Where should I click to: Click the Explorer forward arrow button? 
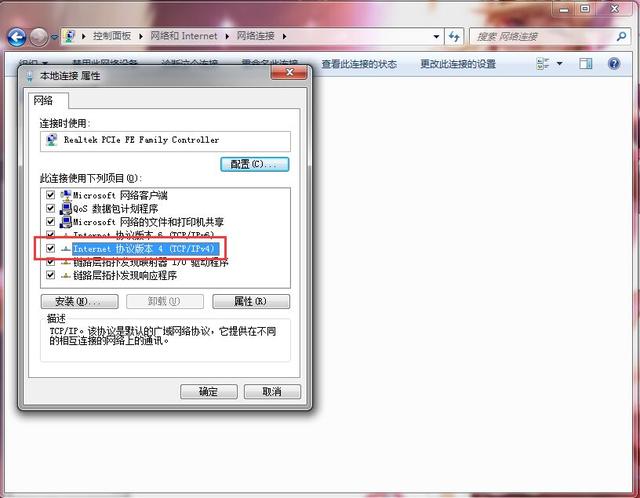[x=38, y=37]
